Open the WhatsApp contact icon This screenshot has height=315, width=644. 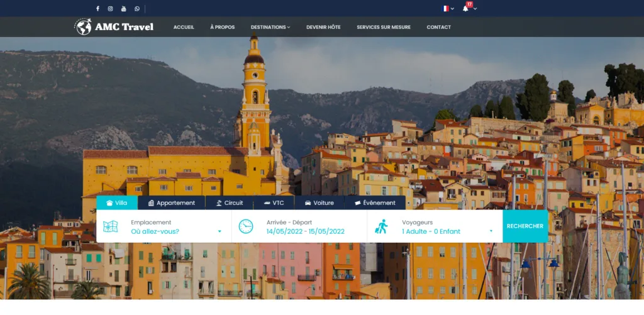tap(137, 9)
